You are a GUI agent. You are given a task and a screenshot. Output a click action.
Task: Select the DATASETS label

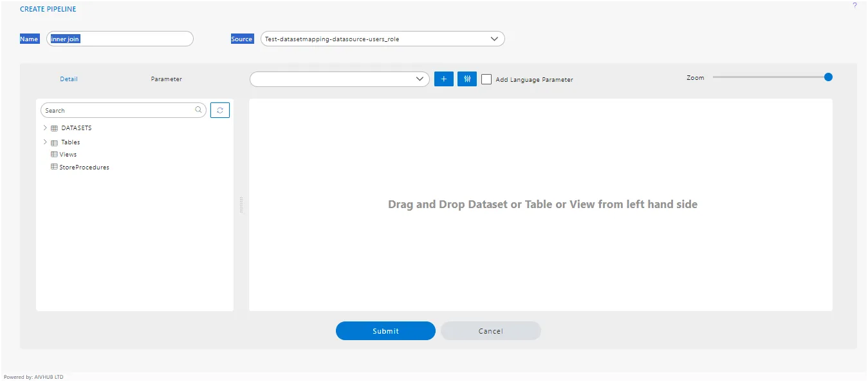(x=77, y=128)
